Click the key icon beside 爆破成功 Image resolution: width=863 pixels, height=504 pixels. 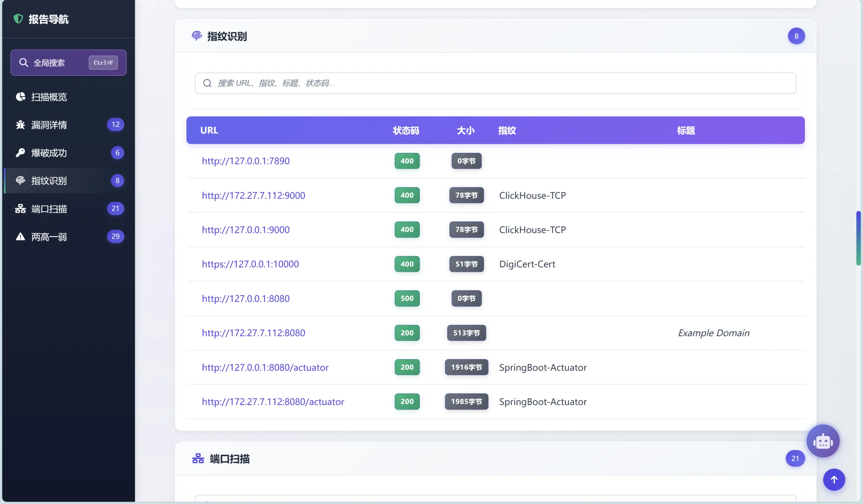[x=20, y=153]
